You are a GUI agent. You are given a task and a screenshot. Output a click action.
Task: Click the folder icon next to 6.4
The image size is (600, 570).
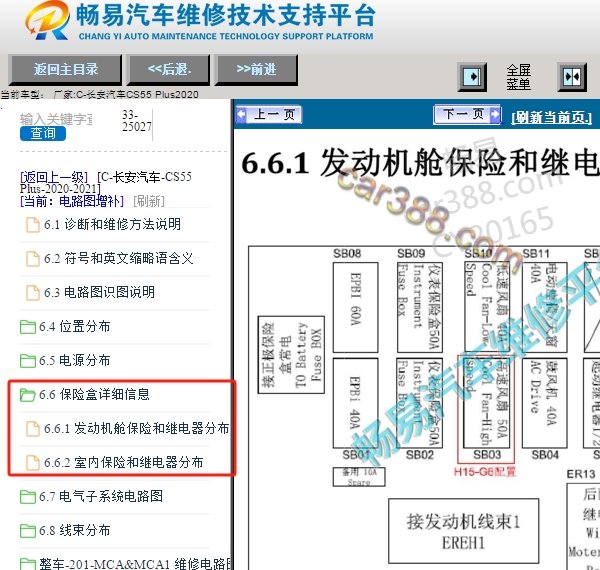coord(28,327)
